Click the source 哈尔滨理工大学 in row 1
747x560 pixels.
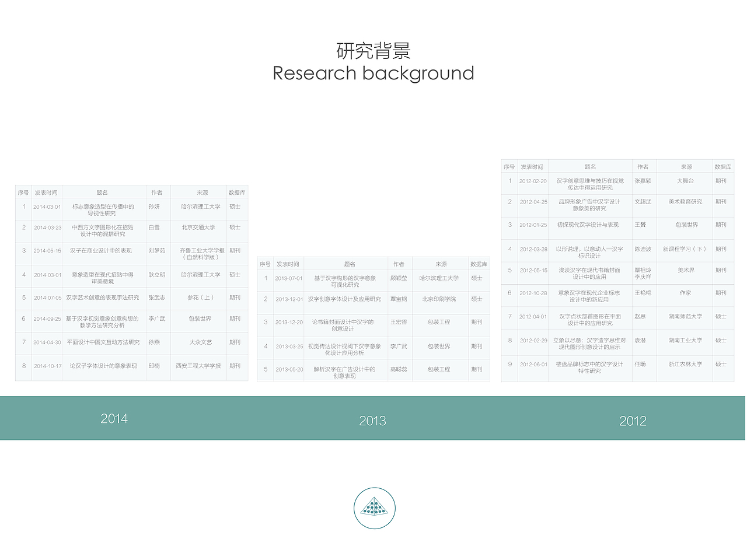[x=200, y=207]
